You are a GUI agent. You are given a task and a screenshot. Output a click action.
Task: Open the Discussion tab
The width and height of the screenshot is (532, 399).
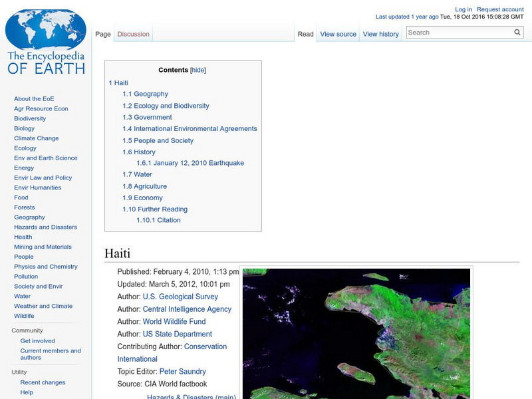[x=134, y=34]
